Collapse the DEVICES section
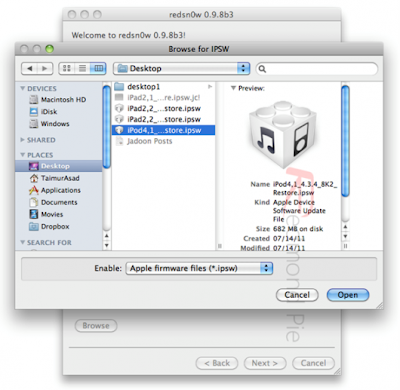This screenshot has height=390, width=400. pyautogui.click(x=23, y=88)
